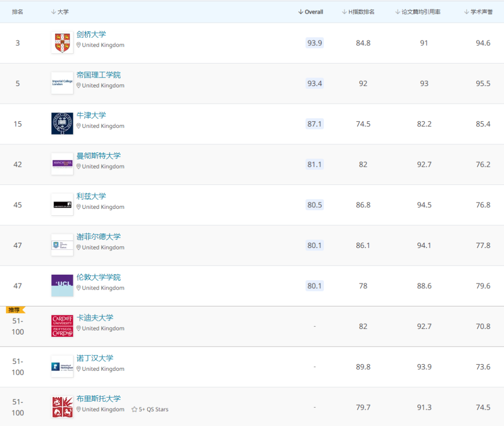The height and width of the screenshot is (426, 504).
Task: Open the Cambridge University crest logo
Action: click(62, 43)
